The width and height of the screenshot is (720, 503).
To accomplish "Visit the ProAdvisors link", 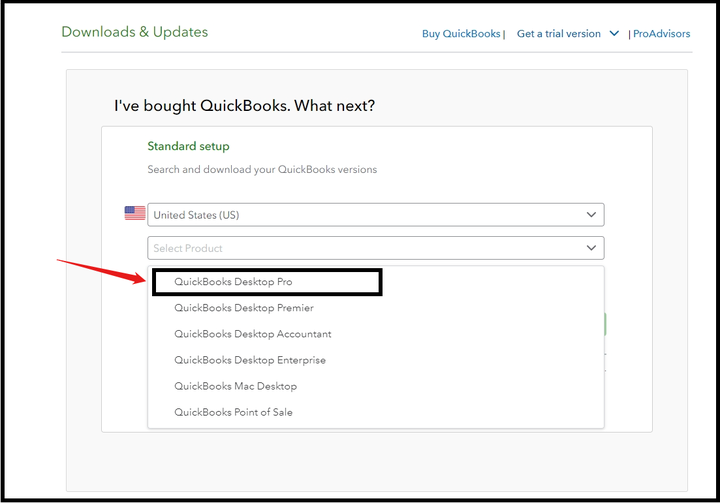I will coord(663,34).
